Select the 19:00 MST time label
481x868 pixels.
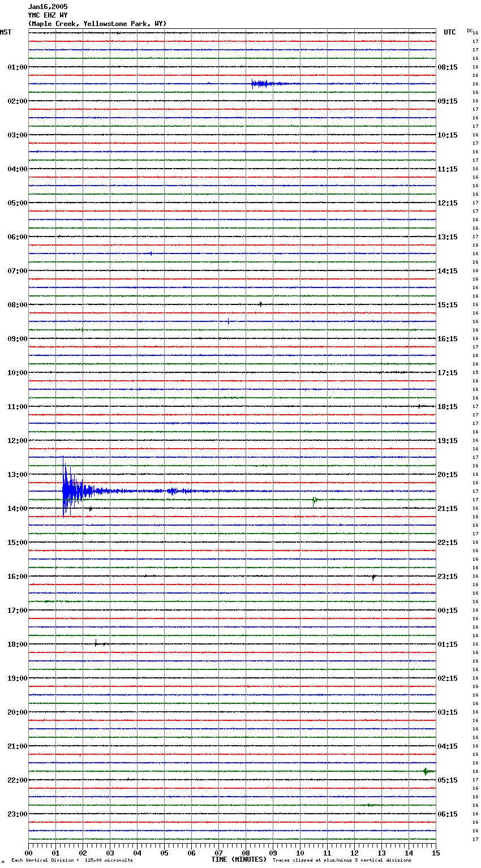18,678
